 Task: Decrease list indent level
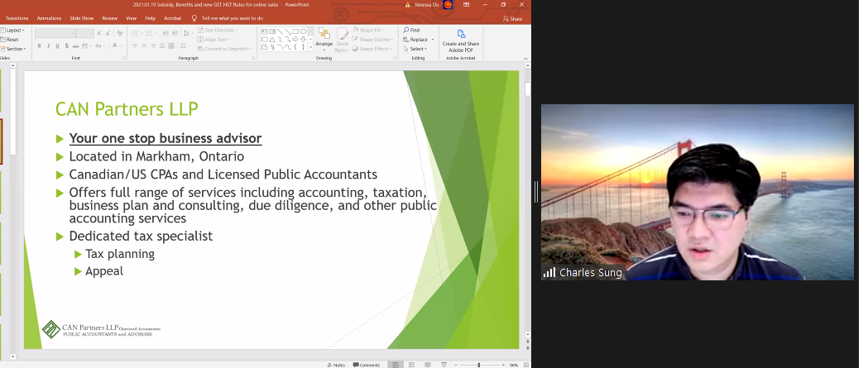pos(165,33)
